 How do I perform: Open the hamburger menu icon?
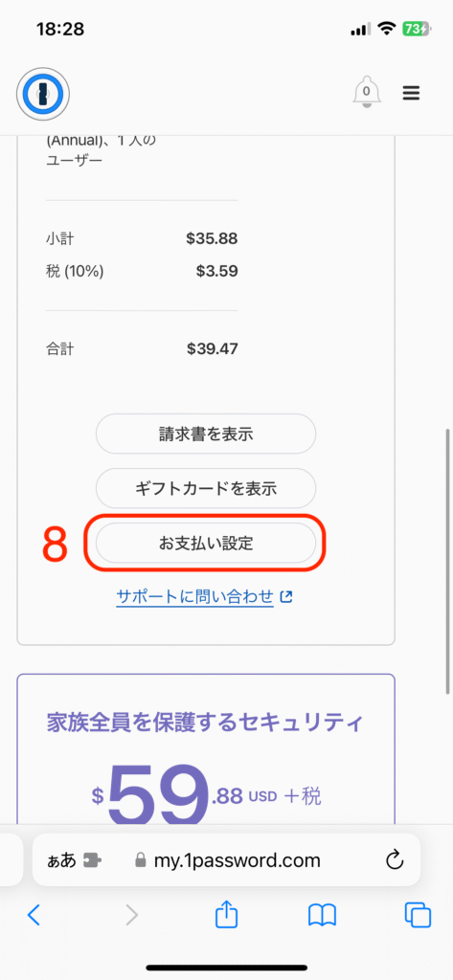pos(411,93)
